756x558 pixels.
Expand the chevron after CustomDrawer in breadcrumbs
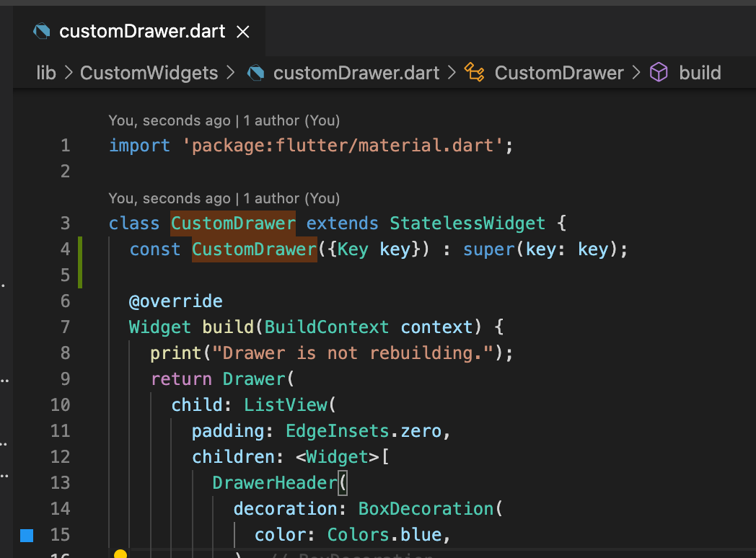636,73
